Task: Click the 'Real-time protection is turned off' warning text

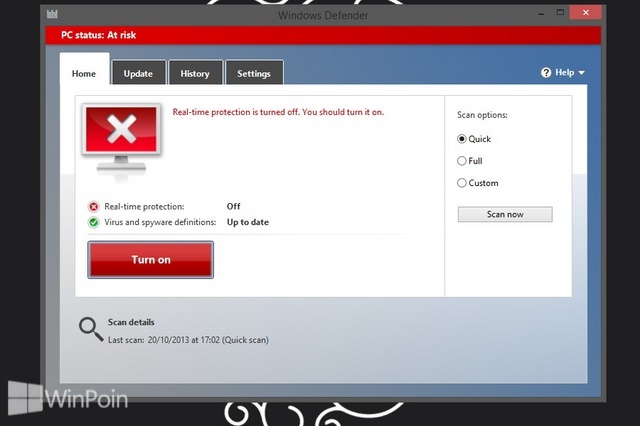Action: click(278, 112)
